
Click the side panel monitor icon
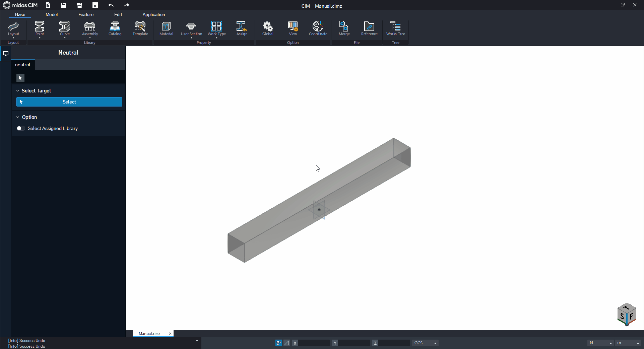click(6, 54)
